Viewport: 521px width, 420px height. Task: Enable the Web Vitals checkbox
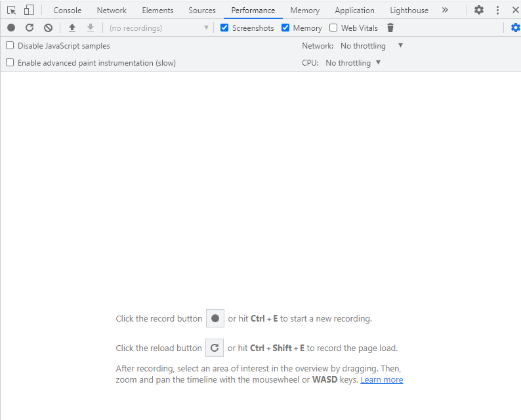pos(333,28)
